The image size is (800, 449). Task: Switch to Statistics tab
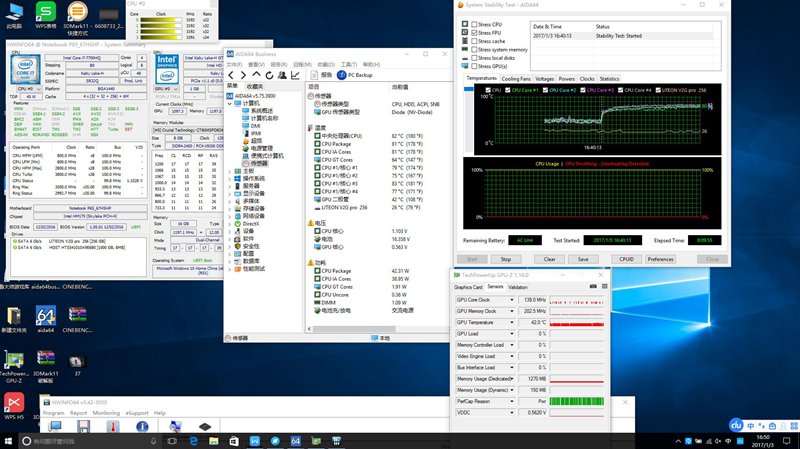click(x=609, y=79)
